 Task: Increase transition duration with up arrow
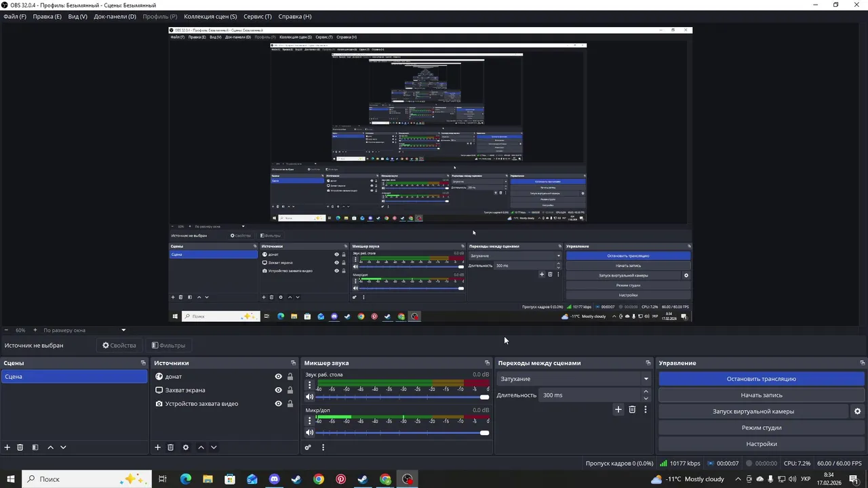click(x=646, y=392)
